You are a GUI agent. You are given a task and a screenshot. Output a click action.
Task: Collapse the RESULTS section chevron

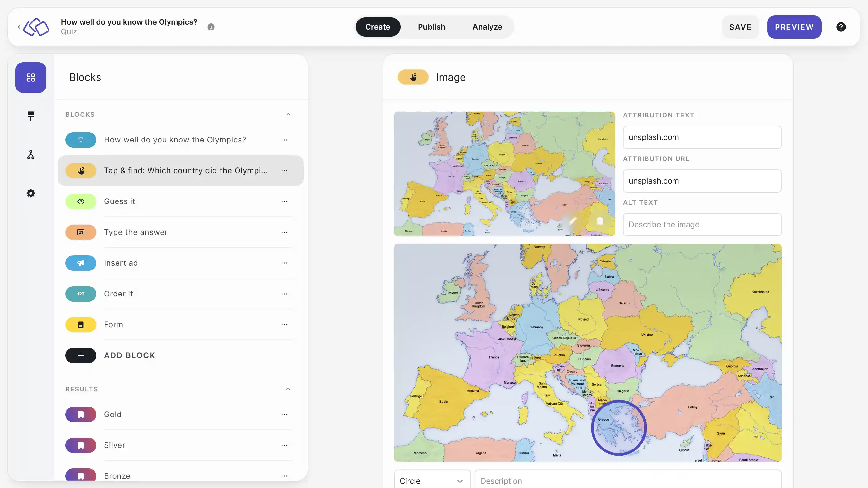[288, 389]
